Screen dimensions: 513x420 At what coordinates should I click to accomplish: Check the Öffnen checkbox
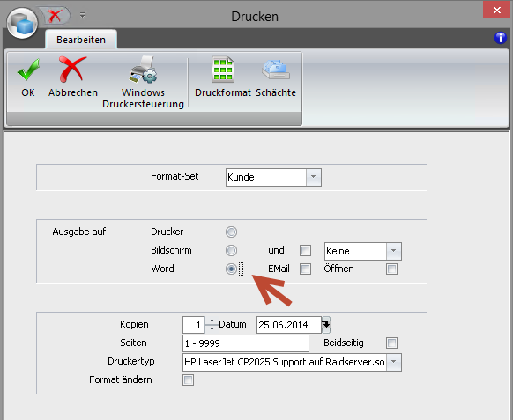click(x=391, y=269)
